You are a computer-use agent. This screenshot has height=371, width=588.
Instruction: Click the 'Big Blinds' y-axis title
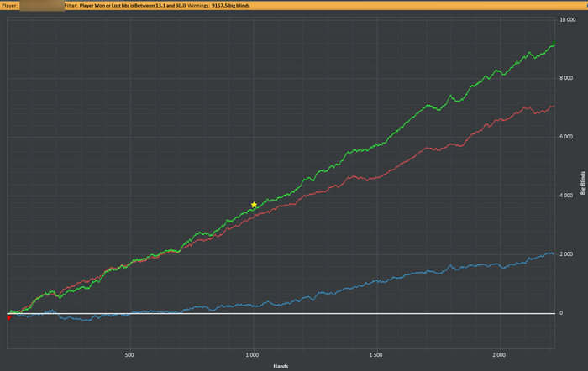point(583,183)
